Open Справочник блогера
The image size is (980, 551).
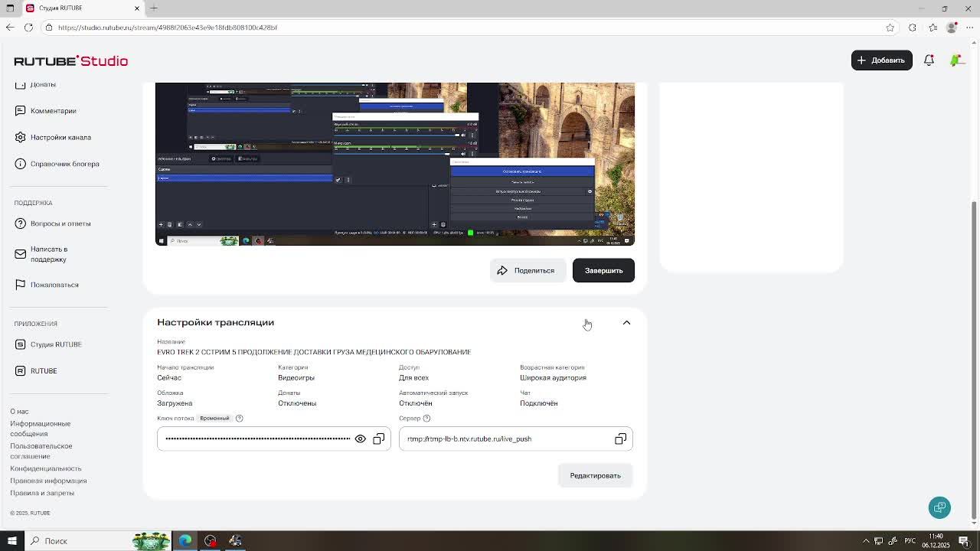(x=64, y=164)
